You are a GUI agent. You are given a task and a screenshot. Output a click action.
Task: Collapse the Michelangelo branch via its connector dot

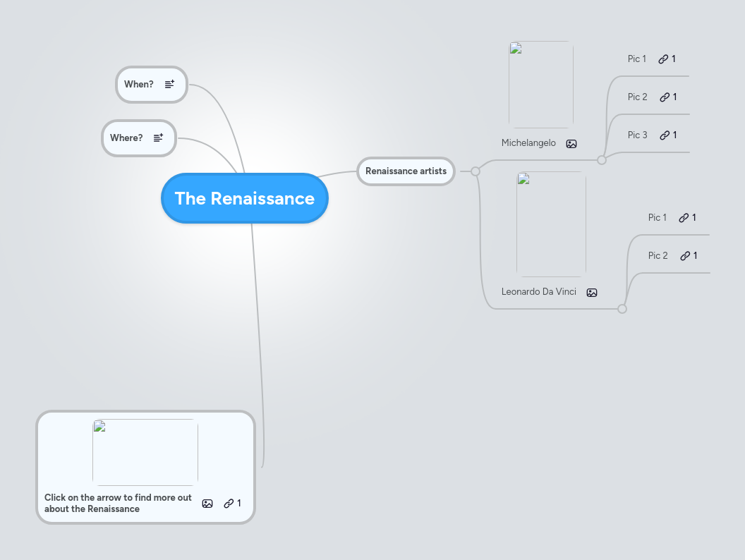(x=601, y=160)
